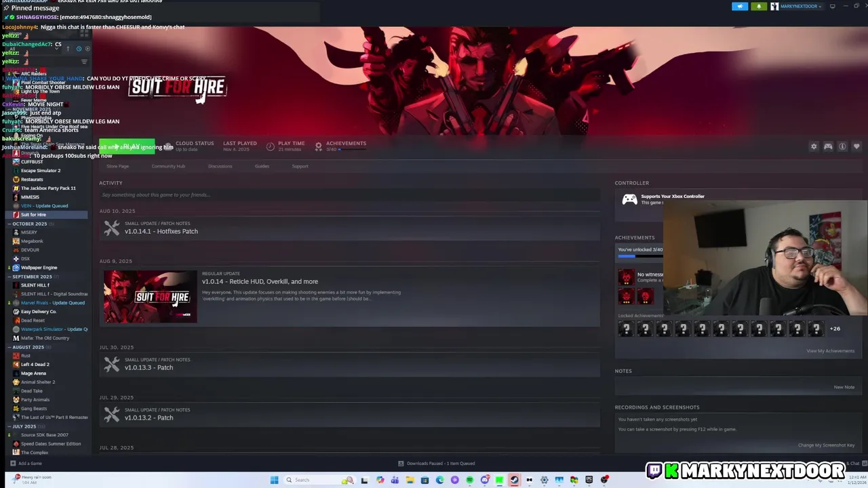Open the Guides tab
Viewport: 868px width, 488px height.
[262, 166]
